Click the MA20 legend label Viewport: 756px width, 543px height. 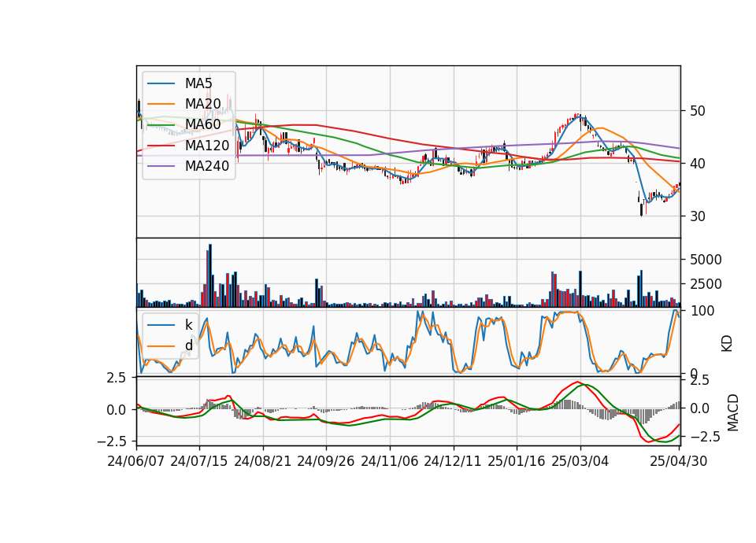(x=202, y=104)
